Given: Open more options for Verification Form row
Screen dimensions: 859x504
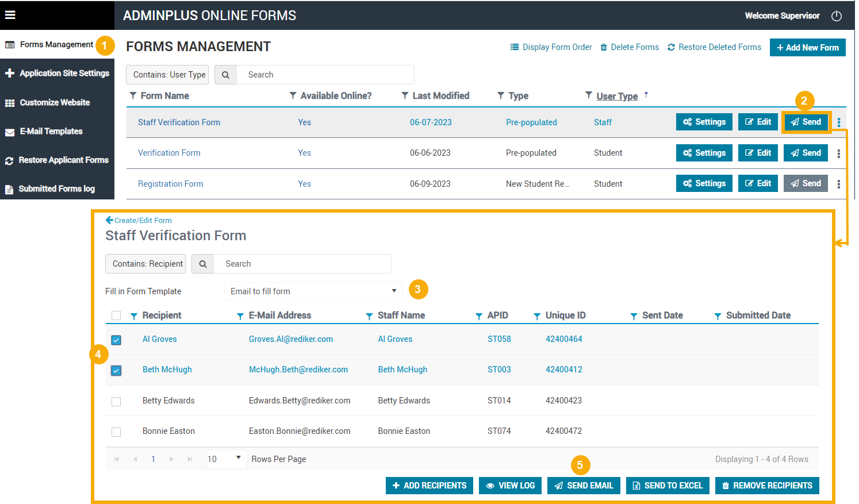Looking at the screenshot, I should pyautogui.click(x=839, y=153).
